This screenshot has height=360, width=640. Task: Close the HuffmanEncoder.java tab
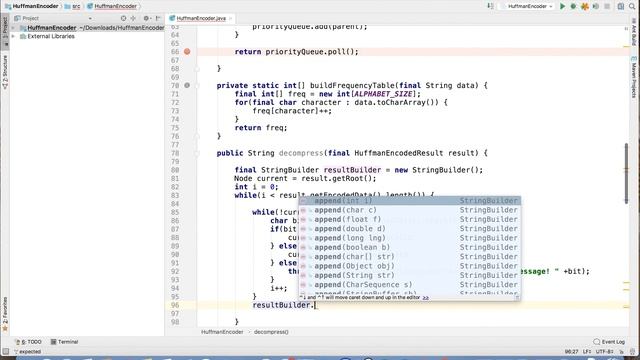[230, 18]
